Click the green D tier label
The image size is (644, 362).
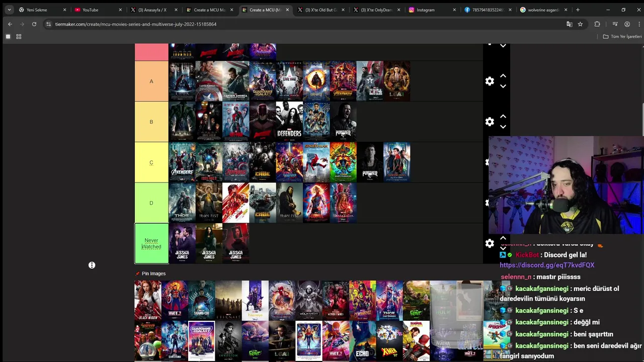pos(151,203)
